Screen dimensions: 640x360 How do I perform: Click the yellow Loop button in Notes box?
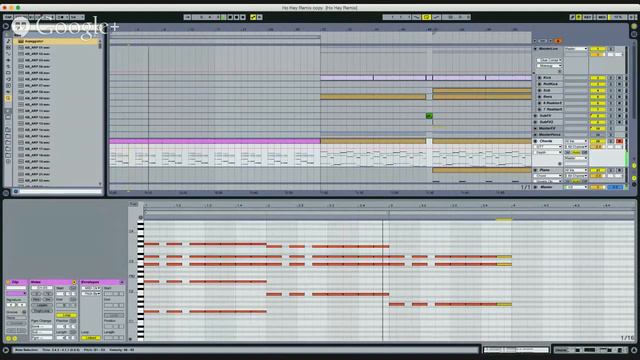pos(66,315)
